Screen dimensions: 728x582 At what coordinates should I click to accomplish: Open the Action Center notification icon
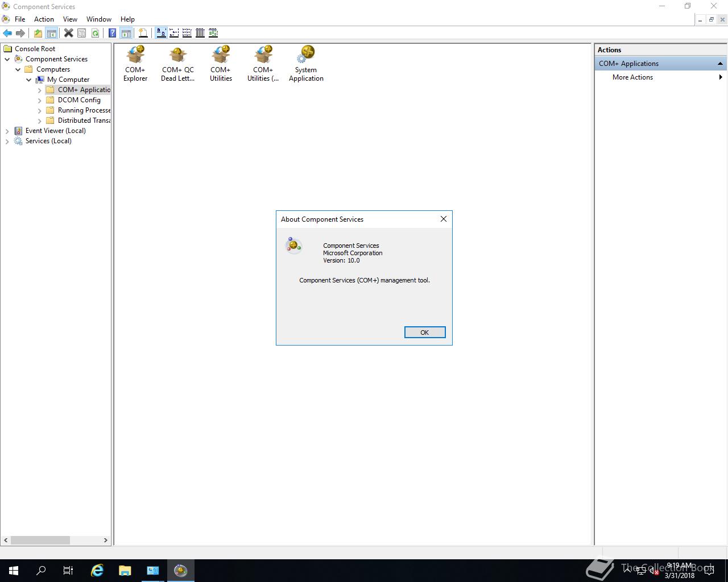click(709, 571)
